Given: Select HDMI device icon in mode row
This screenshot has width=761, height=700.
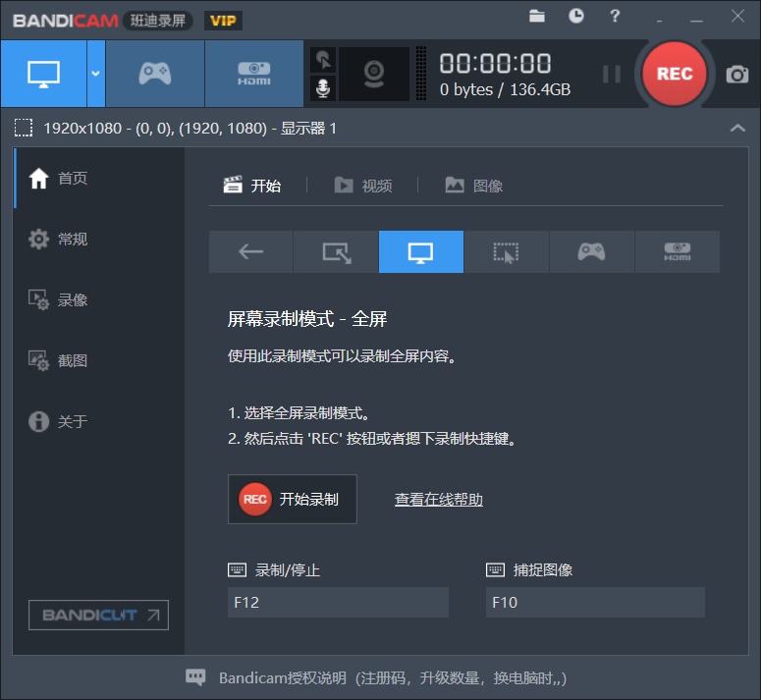Looking at the screenshot, I should point(677,251).
